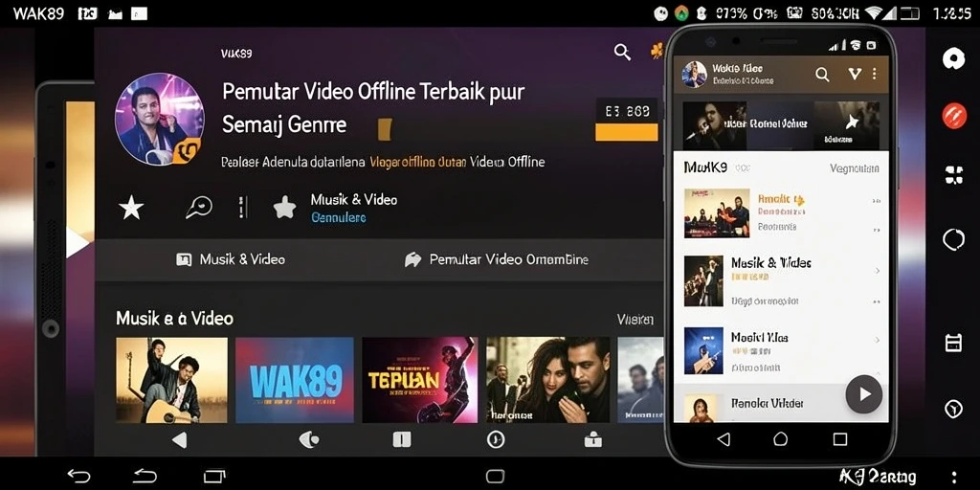Click the yellow button under E5 269

(x=626, y=132)
